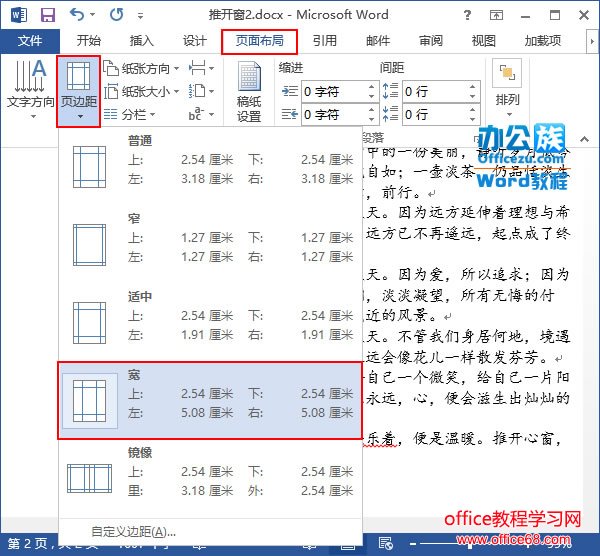The height and width of the screenshot is (556, 600).
Task: Choose the 适中 moderate margins preset
Action: (210, 322)
